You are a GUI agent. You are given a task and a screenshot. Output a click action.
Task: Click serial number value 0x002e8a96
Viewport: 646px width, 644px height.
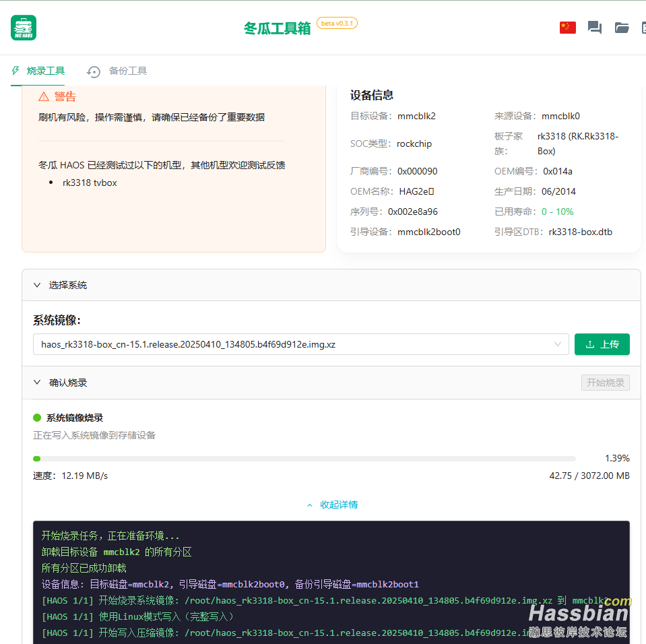(x=412, y=212)
